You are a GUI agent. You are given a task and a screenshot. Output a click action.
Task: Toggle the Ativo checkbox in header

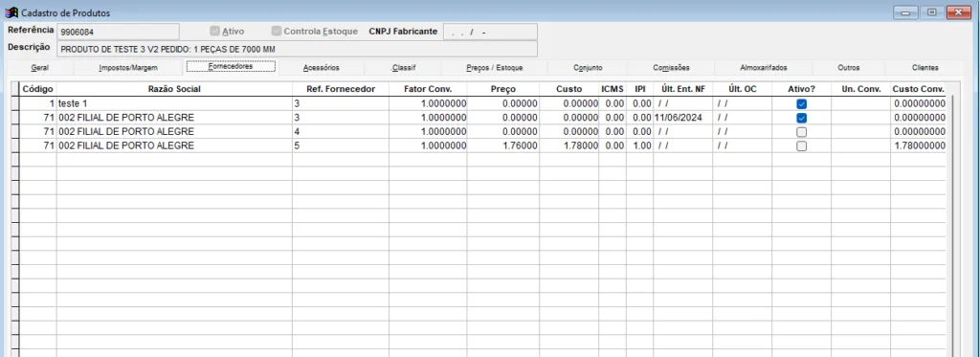click(x=215, y=31)
